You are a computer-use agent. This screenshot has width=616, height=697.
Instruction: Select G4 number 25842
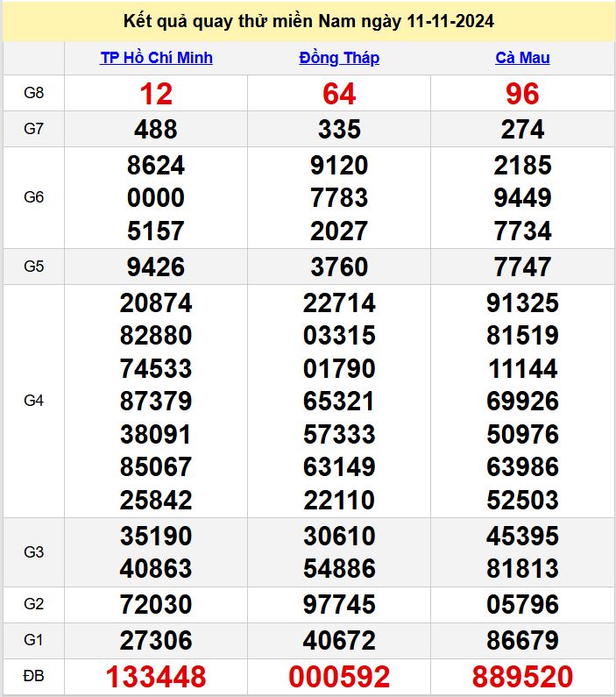(156, 500)
